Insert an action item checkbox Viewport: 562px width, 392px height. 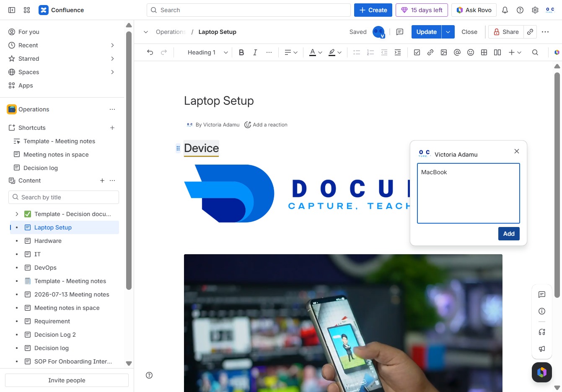coord(417,52)
